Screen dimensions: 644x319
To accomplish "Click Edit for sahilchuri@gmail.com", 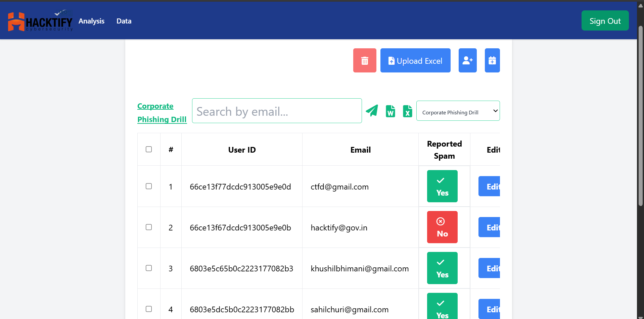I will point(489,309).
